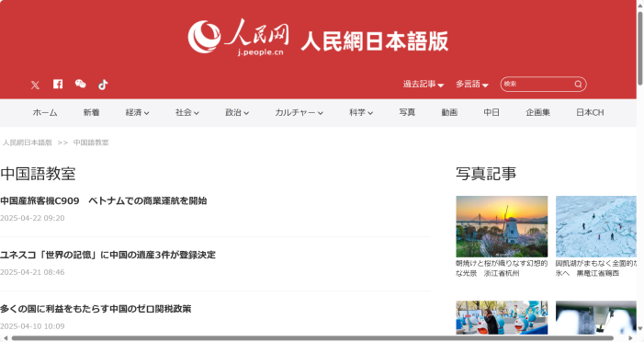Open the dark photo thumbnail beside the Doraemon figures
The height and width of the screenshot is (342, 644).
click(596, 317)
